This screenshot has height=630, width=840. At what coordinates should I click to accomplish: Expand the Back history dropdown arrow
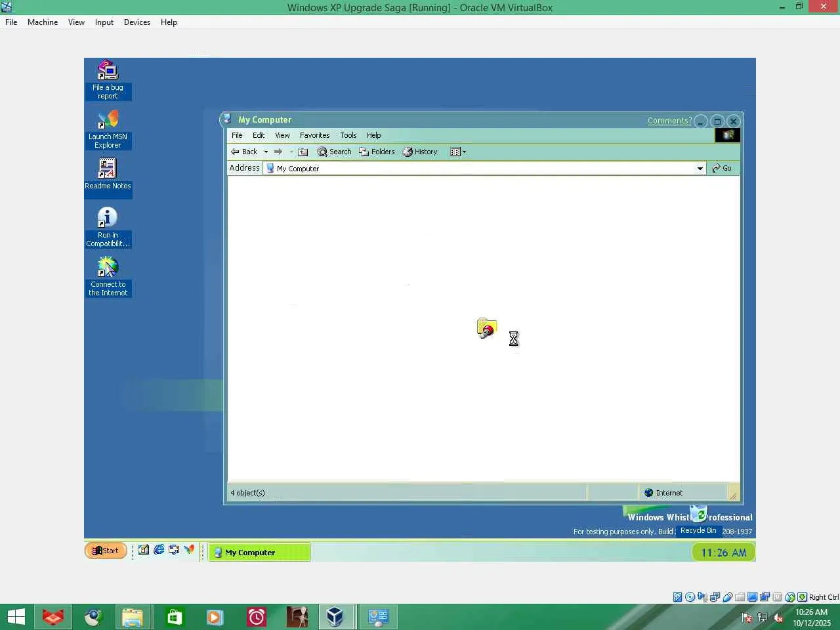[x=266, y=152]
